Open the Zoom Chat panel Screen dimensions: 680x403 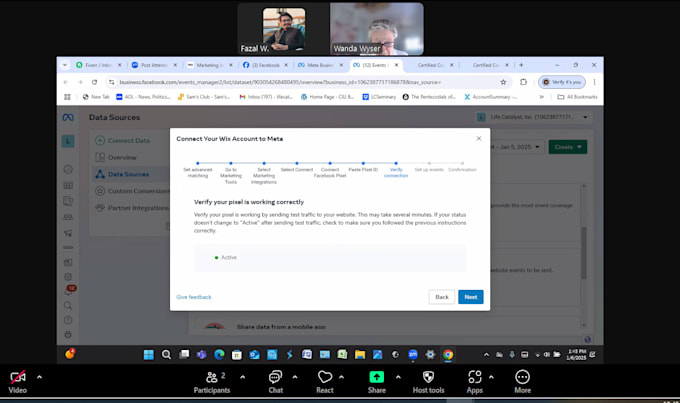pyautogui.click(x=275, y=377)
